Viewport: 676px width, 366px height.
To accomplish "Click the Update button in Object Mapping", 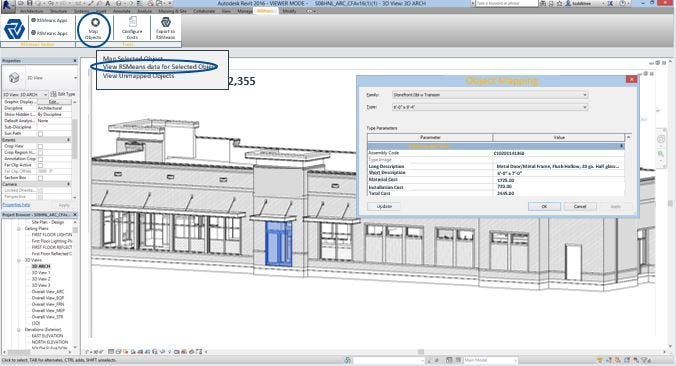I will [384, 206].
